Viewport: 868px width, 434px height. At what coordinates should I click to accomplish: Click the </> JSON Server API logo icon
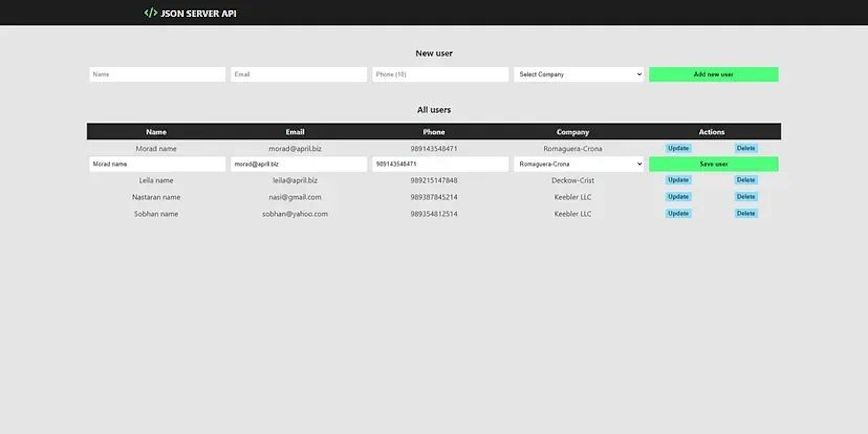[151, 13]
